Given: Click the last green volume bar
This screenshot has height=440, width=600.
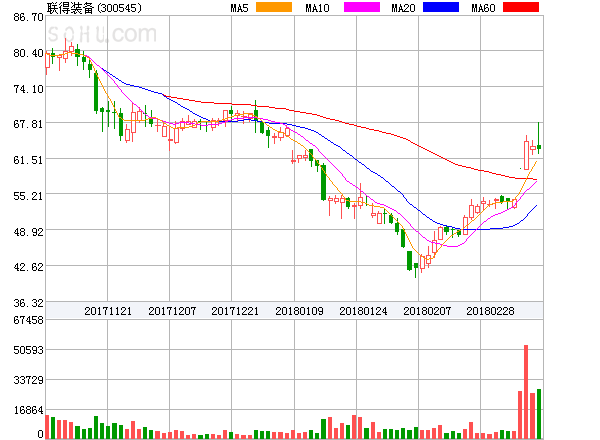Looking at the screenshot, I should (539, 414).
